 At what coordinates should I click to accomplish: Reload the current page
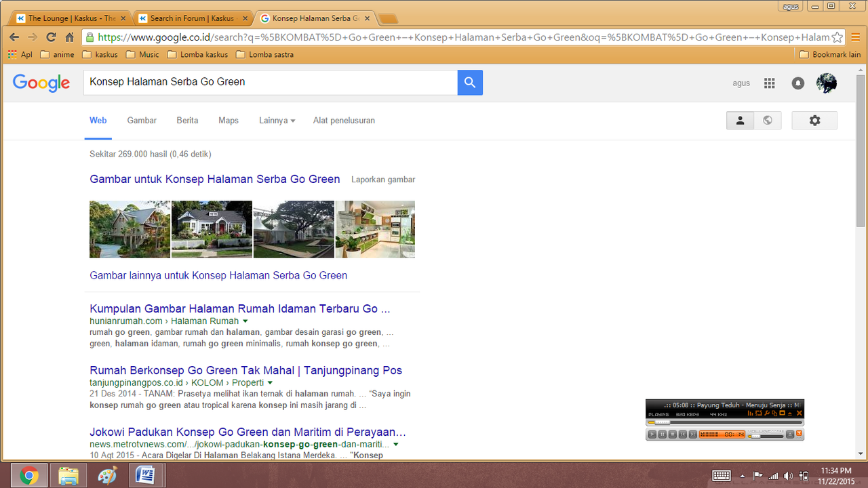coord(51,37)
